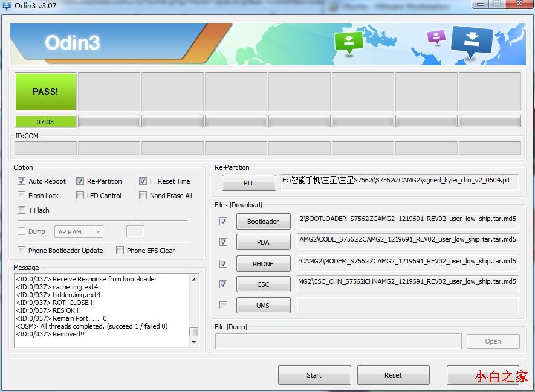Uncheck the PHONE file checkbox
535x392 pixels.
pyautogui.click(x=224, y=263)
